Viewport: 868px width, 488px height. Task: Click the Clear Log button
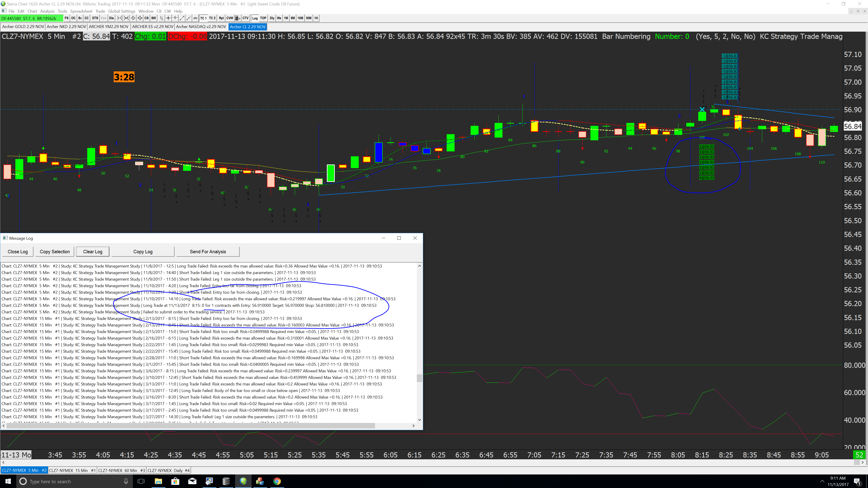[x=93, y=252]
